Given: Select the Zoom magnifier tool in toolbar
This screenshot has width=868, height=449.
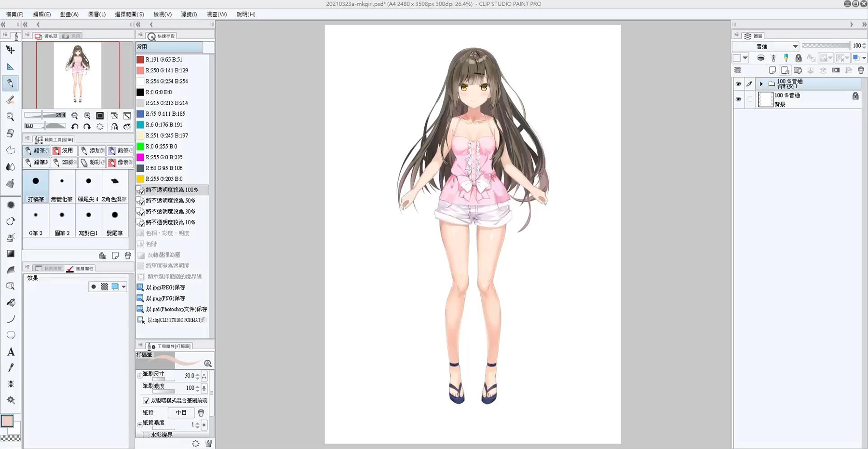Looking at the screenshot, I should pos(10,117).
